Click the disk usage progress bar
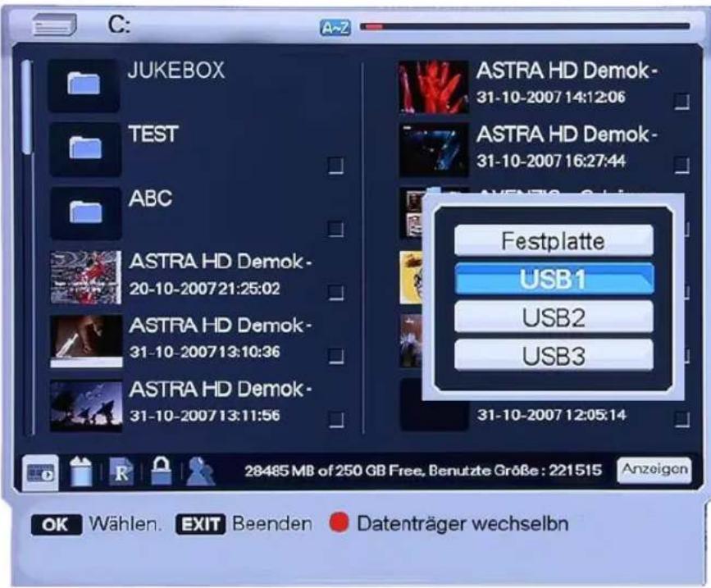Screen dimensions: 711x588 click(x=525, y=27)
